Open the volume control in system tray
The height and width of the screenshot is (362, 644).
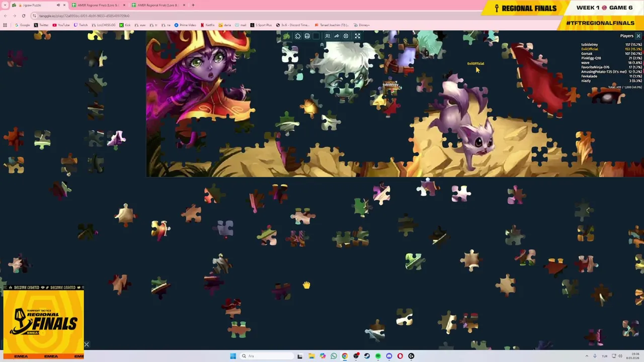(620, 356)
